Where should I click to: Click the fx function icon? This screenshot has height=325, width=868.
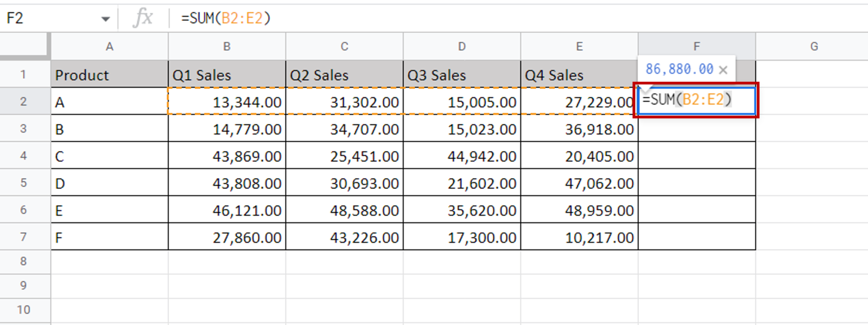143,18
